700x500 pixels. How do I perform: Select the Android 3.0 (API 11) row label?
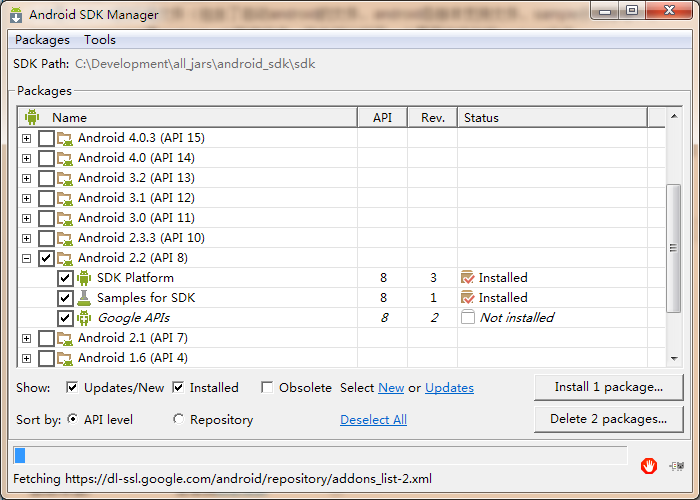136,218
